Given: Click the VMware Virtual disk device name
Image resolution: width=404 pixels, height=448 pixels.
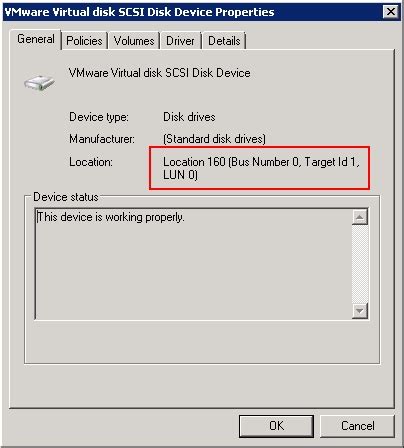Looking at the screenshot, I should 159,73.
